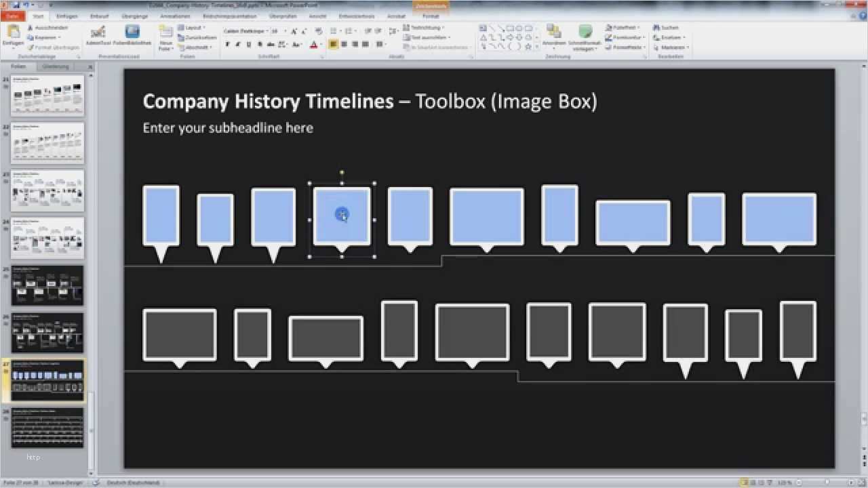Click the Anordnen arrange icon
This screenshot has width=868, height=488.
coord(553,34)
